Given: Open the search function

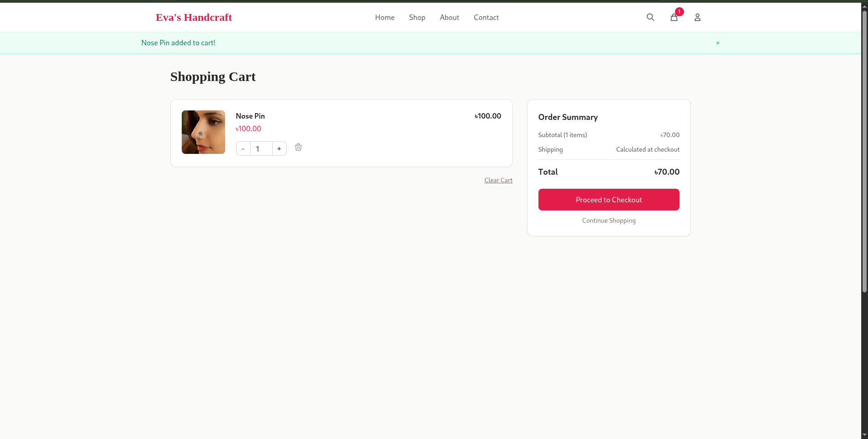Looking at the screenshot, I should click(650, 17).
